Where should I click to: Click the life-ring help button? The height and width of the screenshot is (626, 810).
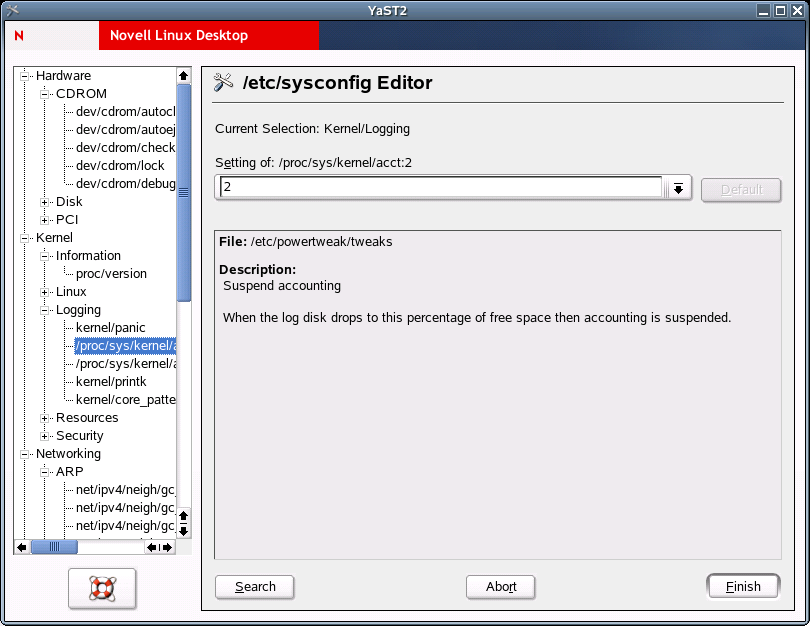[x=102, y=588]
